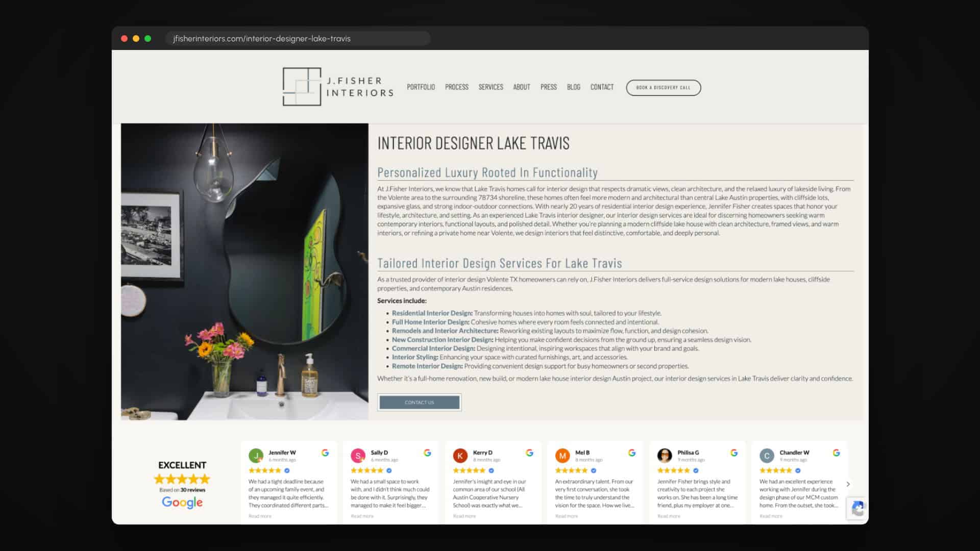Click Chandler W's avatar icon
The width and height of the screenshot is (980, 551).
[767, 455]
